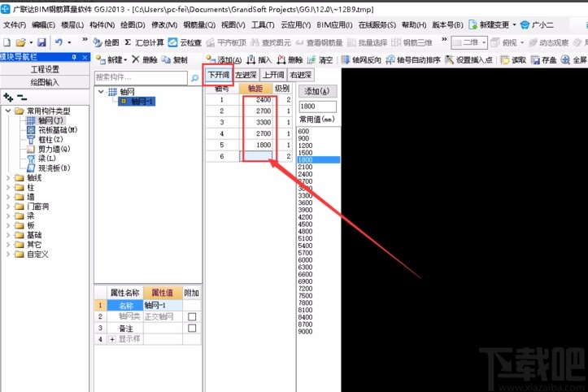The height and width of the screenshot is (392, 588).
Task: Open the 构件(N) menu
Action: point(102,24)
